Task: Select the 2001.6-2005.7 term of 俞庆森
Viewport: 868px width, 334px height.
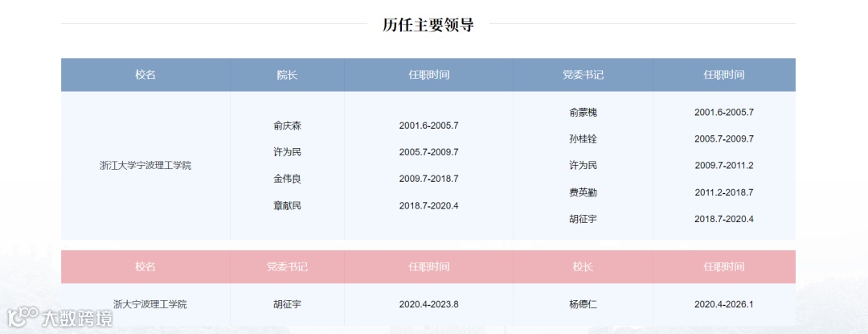Action: (x=428, y=126)
